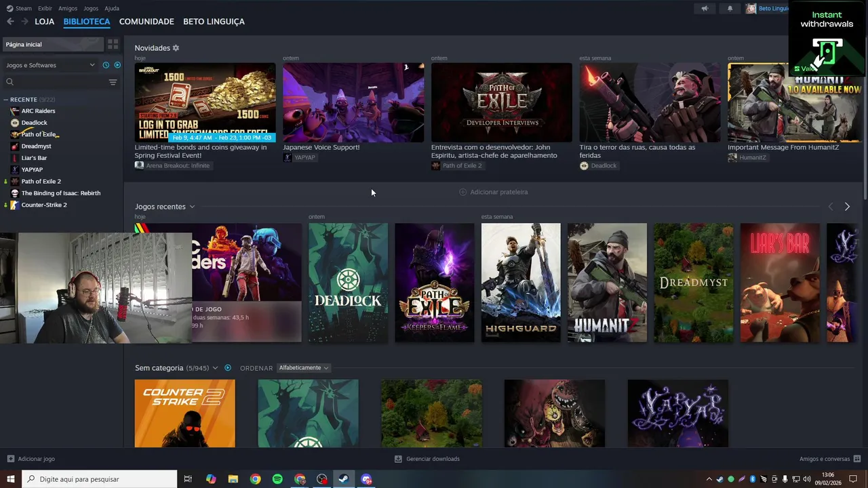Open the notifications bell icon
The height and width of the screenshot is (488, 868).
point(730,8)
